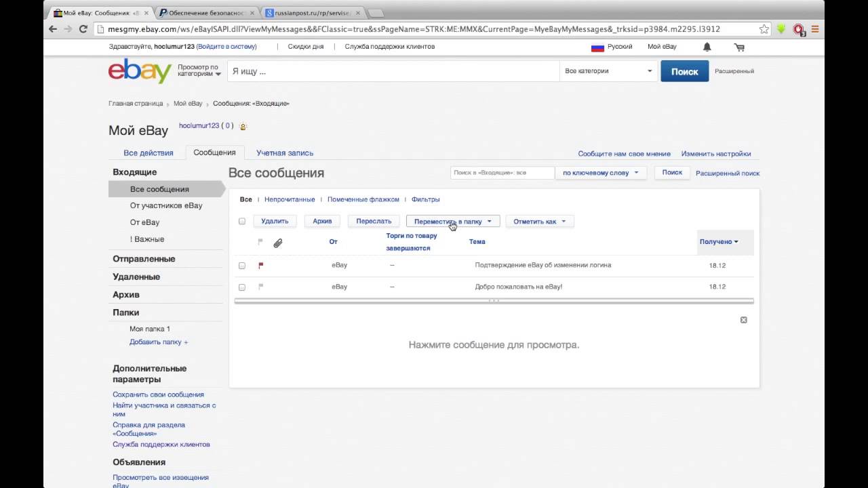Close the PayPal 'Обеспечение безопасности' tab
The height and width of the screenshot is (488, 868).
[252, 13]
